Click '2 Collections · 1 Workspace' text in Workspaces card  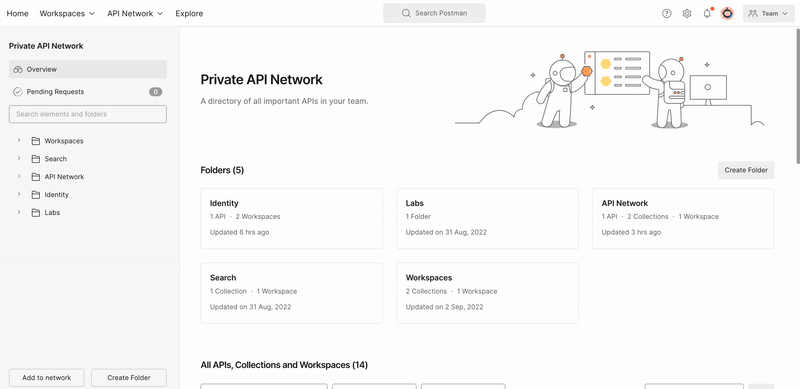click(x=452, y=291)
